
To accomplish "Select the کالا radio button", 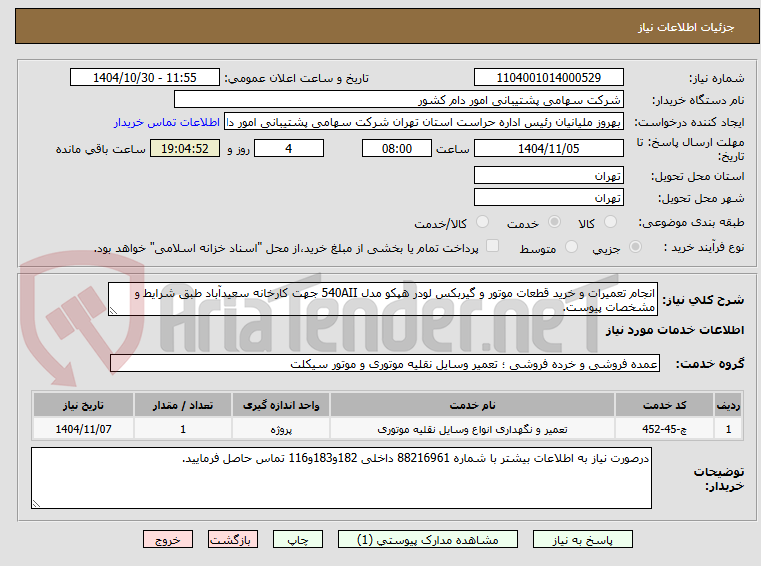I will (x=610, y=222).
